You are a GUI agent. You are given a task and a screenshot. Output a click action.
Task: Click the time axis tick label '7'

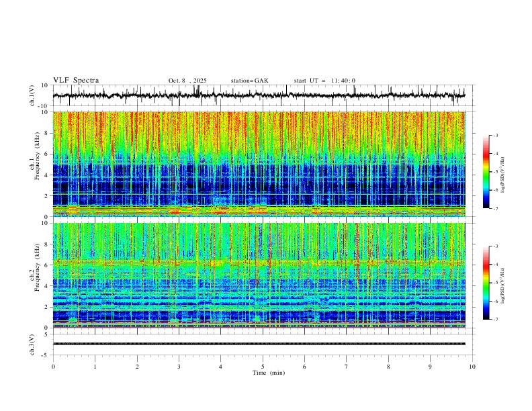347,367
